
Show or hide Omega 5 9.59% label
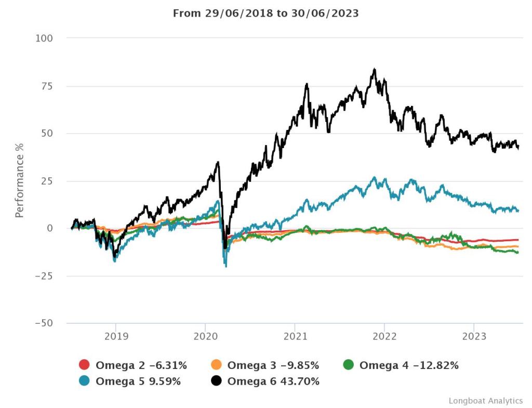click(x=138, y=381)
